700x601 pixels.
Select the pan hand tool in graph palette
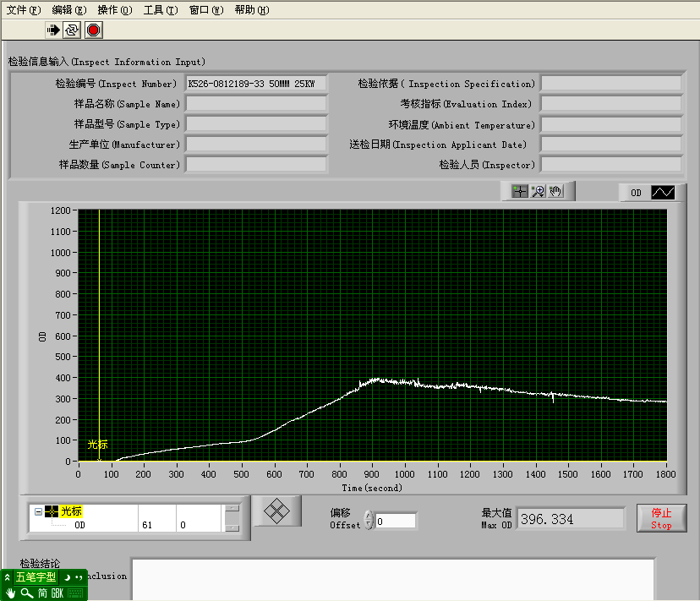point(556,190)
